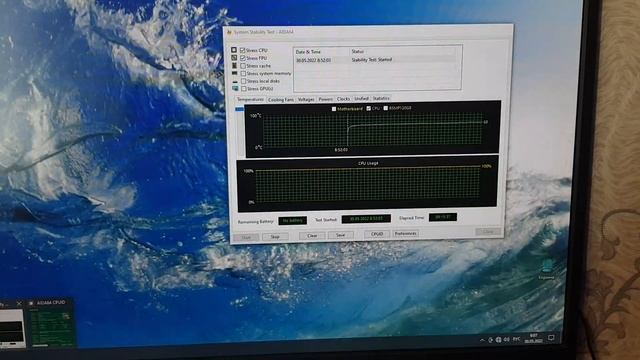Switch to Clocks tab
This screenshot has width=640, height=360.
tap(343, 99)
